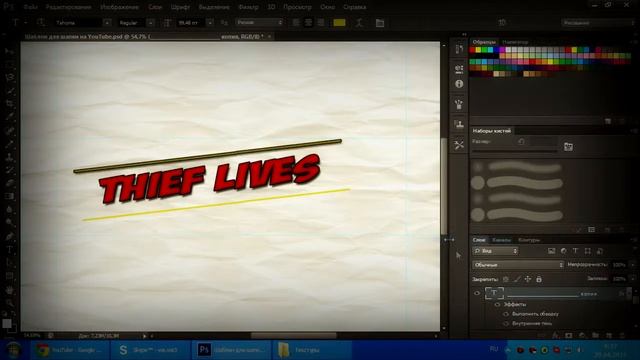The image size is (640, 360).
Task: Open the Непрозрачность opacity slider arrow
Action: pos(633,265)
